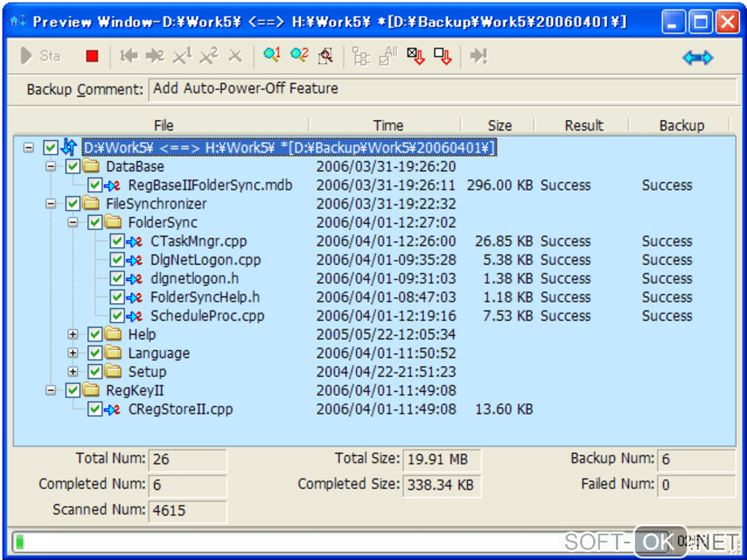Expand the Language folder node
The image size is (747, 560).
(x=73, y=353)
